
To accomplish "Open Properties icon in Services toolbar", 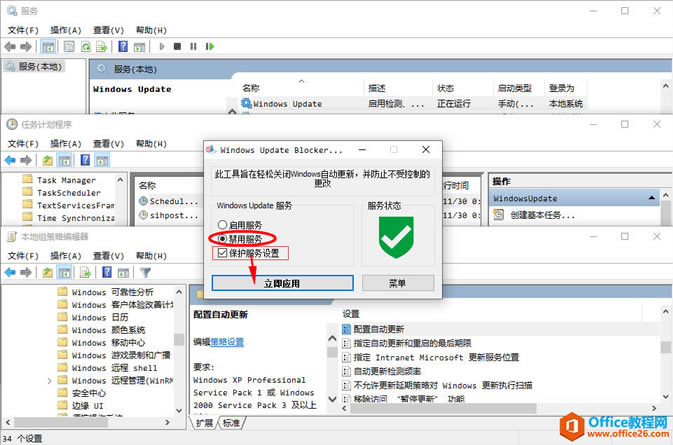I will (69, 46).
